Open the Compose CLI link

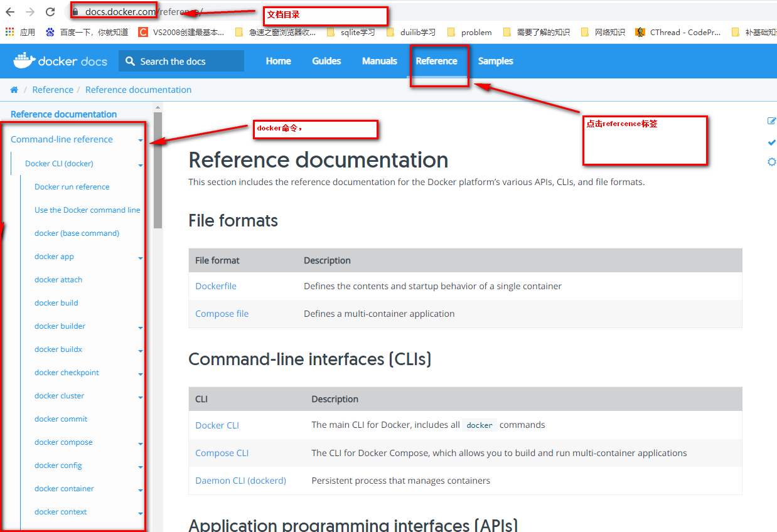point(222,453)
